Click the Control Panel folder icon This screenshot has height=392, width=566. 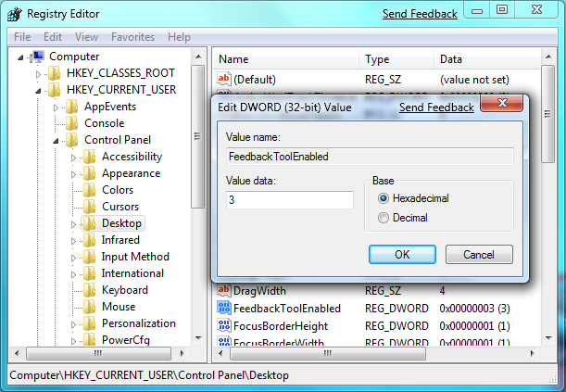tap(71, 140)
